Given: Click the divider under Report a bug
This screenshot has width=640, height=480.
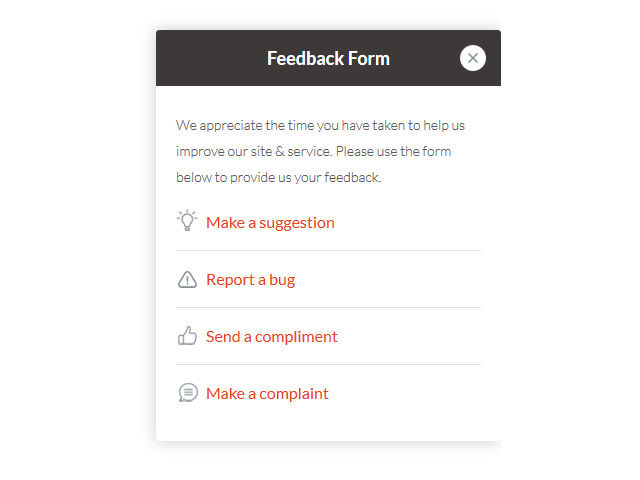Looking at the screenshot, I should 328,307.
